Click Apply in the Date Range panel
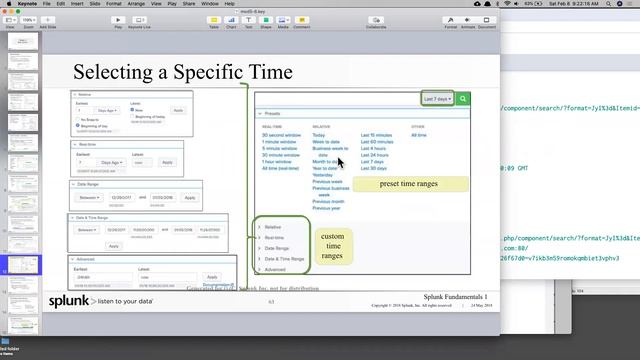640x360 pixels. tap(190, 198)
